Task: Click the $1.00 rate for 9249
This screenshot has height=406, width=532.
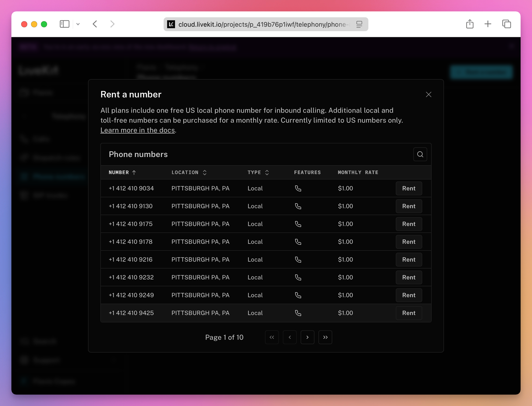Action: click(345, 295)
